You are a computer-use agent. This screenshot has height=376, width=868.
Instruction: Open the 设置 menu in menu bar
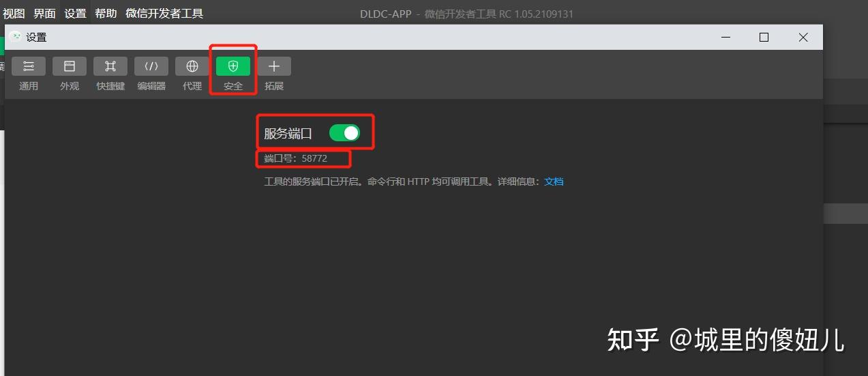(x=76, y=14)
